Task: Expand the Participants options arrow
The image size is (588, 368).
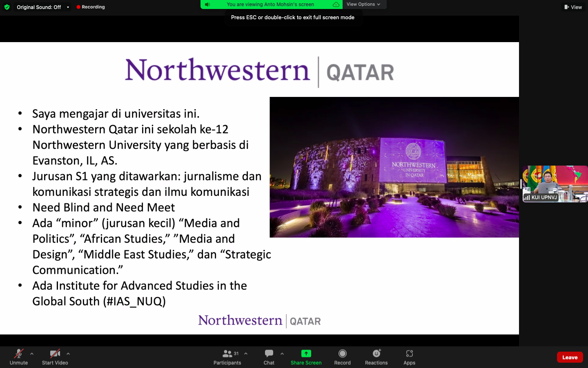Action: click(x=246, y=354)
